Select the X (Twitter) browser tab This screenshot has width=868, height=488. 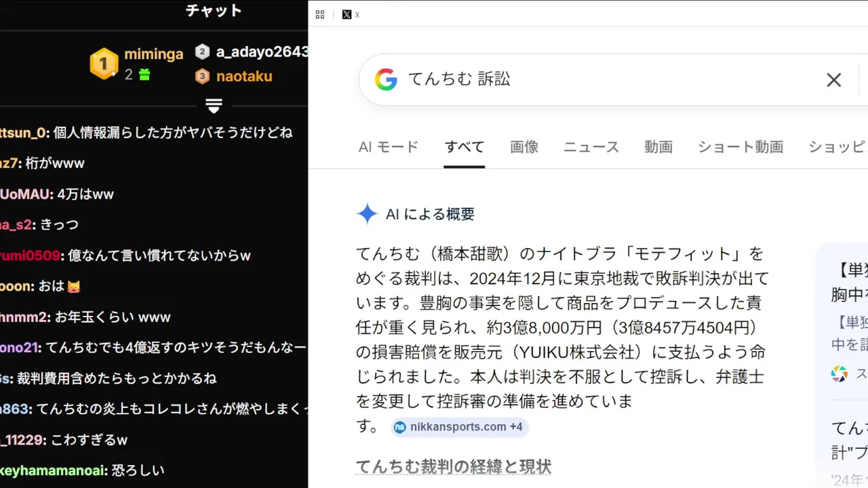coord(351,14)
